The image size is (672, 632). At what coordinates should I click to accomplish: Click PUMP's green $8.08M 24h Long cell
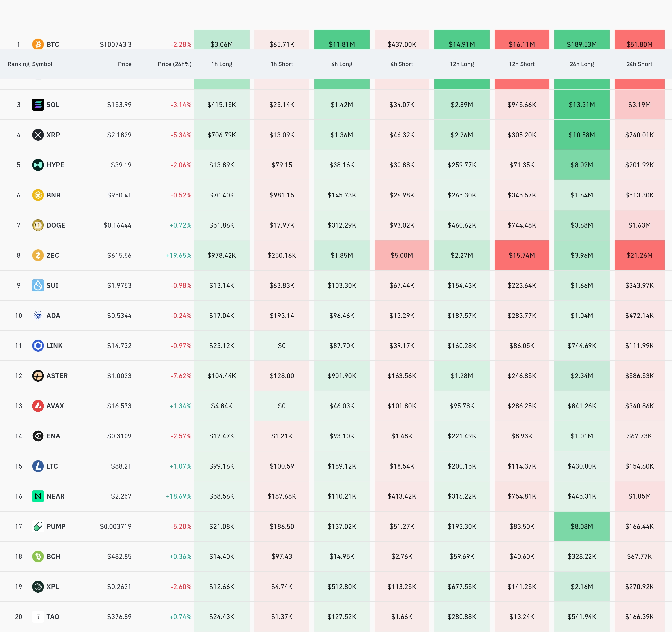tap(582, 526)
